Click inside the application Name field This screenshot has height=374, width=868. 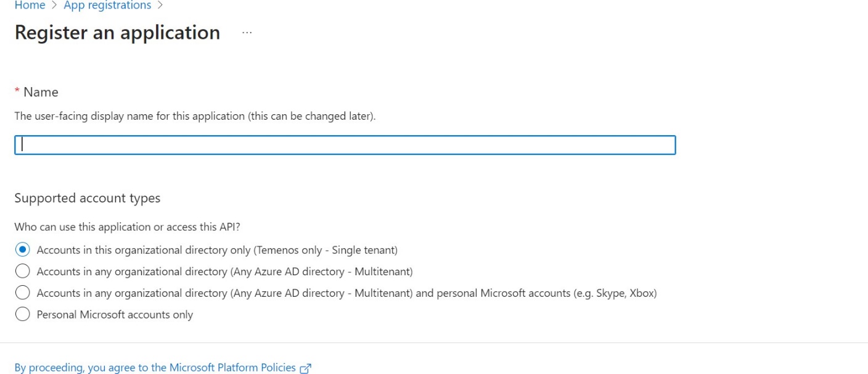point(343,145)
